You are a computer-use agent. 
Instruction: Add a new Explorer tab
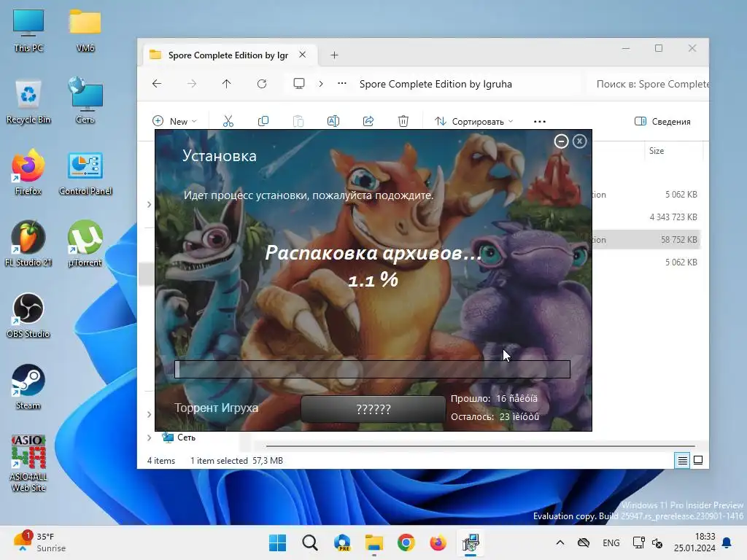334,55
